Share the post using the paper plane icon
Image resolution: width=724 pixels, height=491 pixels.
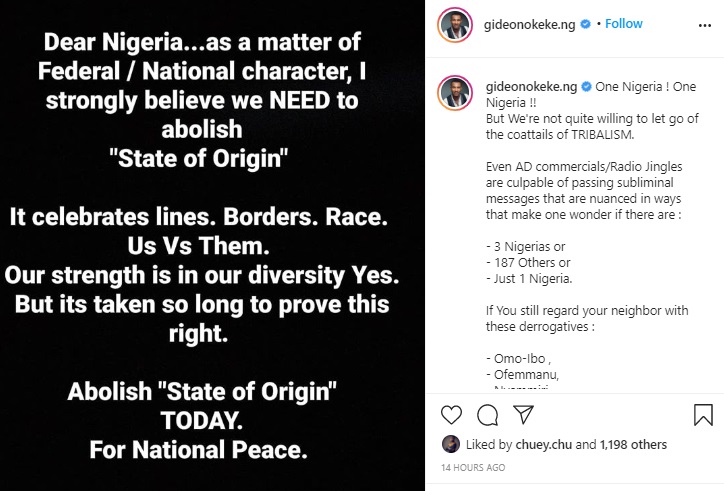[x=523, y=414]
